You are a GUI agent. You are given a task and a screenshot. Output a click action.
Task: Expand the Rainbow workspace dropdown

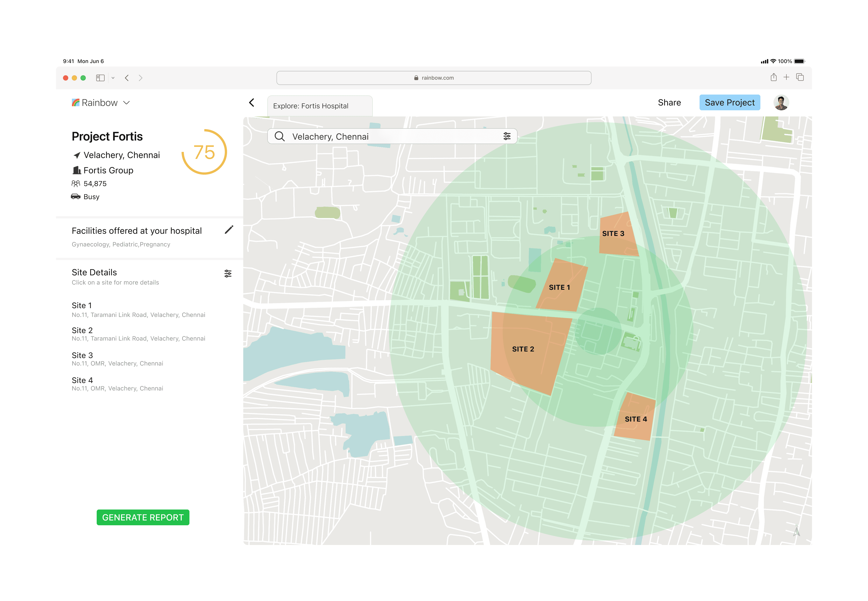[127, 102]
